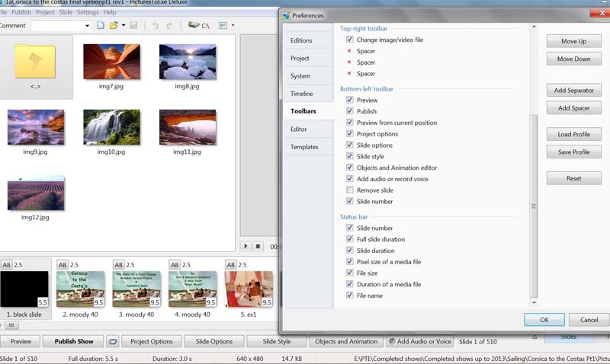This screenshot has height=364, width=610.
Task: Click the Redo arrow icon
Action: point(169,26)
